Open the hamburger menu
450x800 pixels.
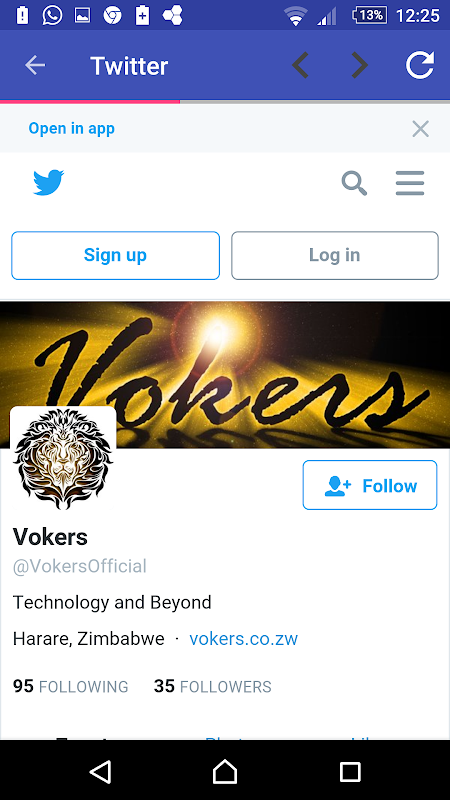pyautogui.click(x=410, y=183)
